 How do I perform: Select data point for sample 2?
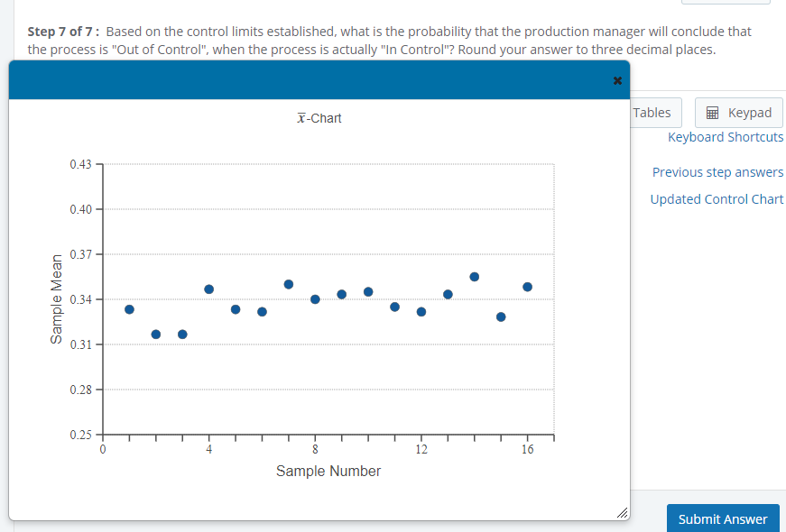156,335
